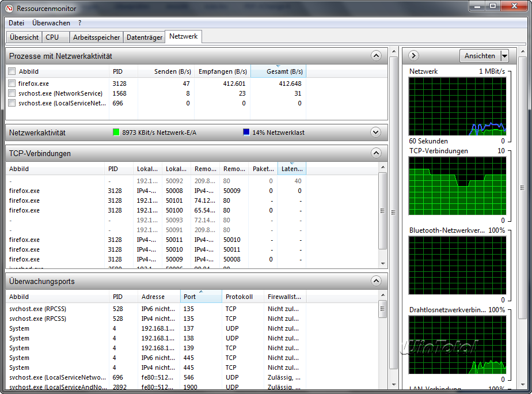Hide the graphs pane with arrow button

tap(413, 56)
